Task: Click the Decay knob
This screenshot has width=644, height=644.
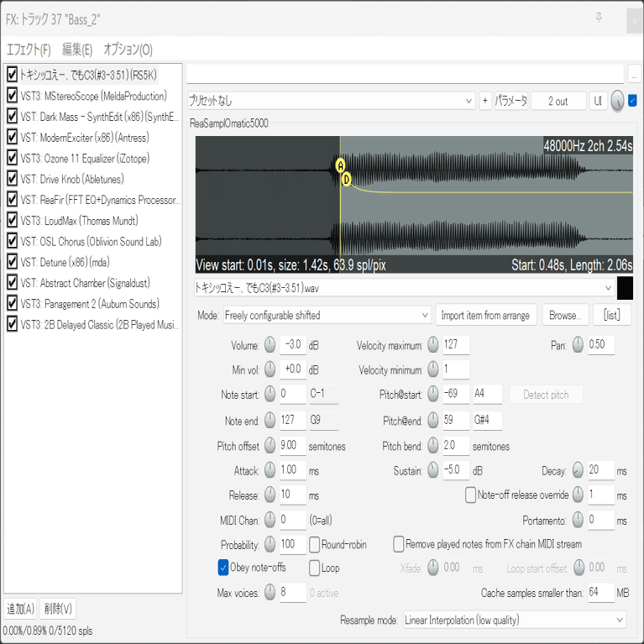Action: [x=578, y=470]
